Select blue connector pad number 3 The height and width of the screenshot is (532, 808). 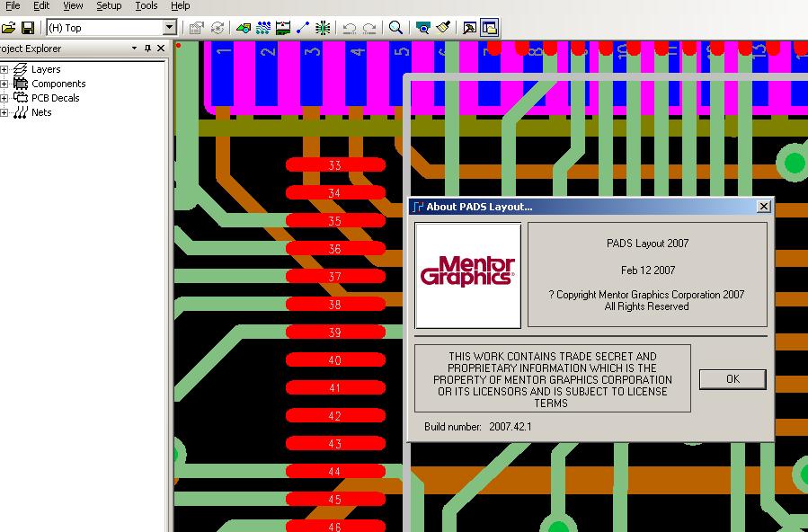(311, 74)
